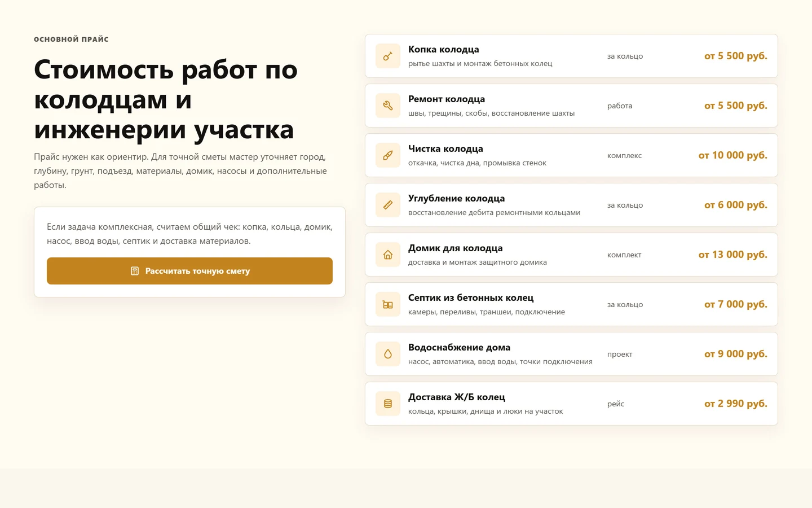
Task: Select the Копка колодца title
Action: tap(444, 49)
